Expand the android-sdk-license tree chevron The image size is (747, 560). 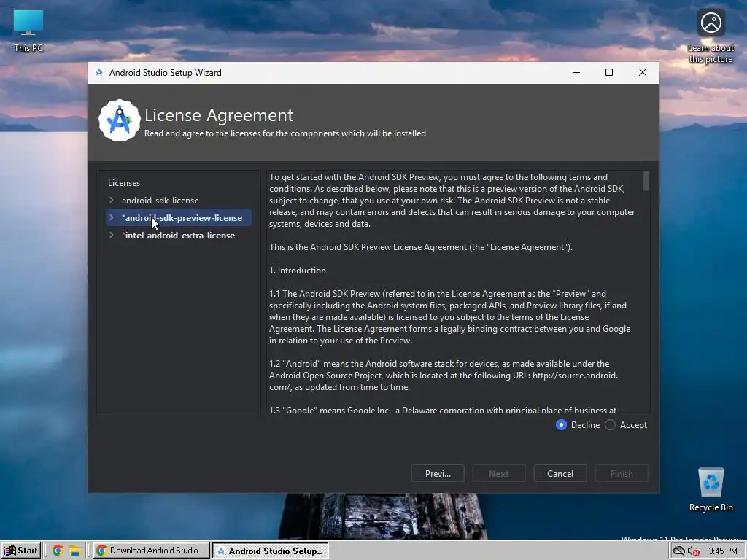coord(112,200)
